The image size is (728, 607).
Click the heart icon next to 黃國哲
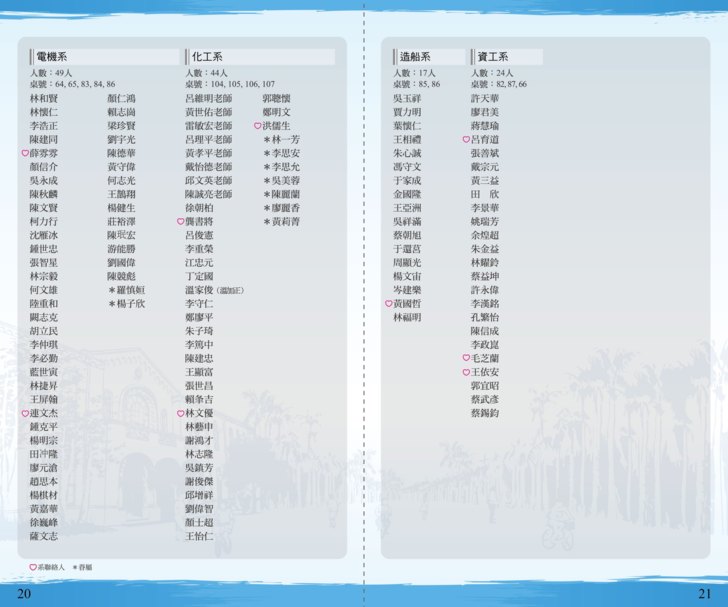[389, 302]
